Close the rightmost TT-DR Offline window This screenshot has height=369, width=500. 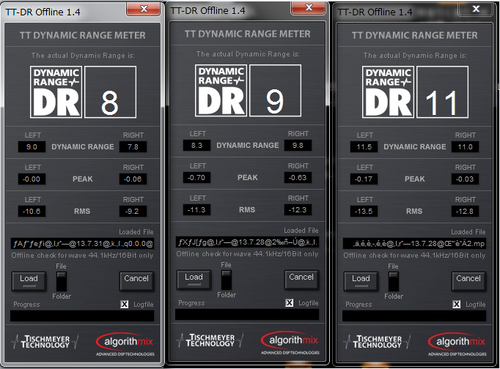click(476, 9)
